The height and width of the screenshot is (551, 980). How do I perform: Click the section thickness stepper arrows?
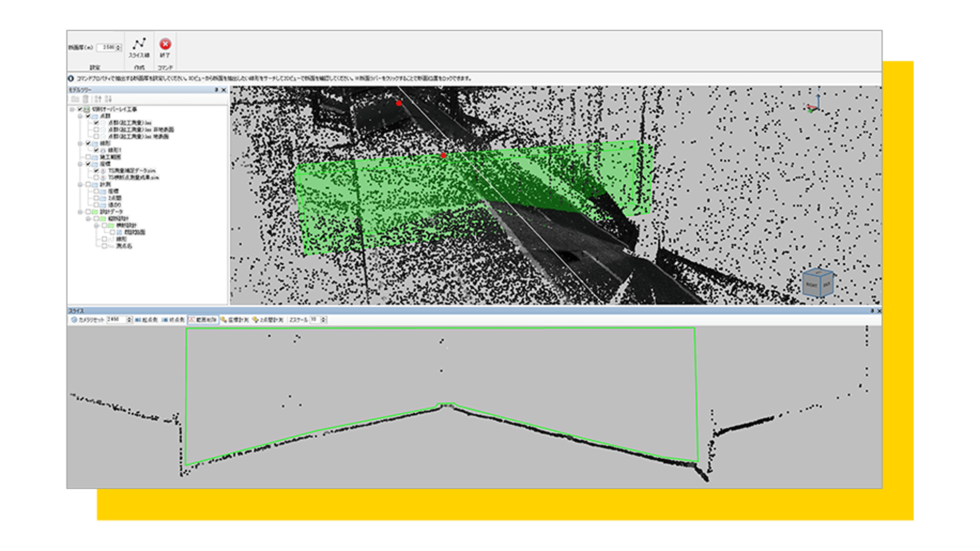tap(119, 48)
